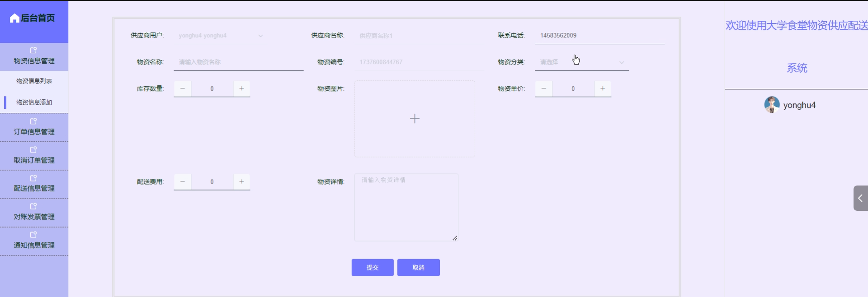Decrease 配送费用 with the minus button
The height and width of the screenshot is (297, 868).
point(183,181)
